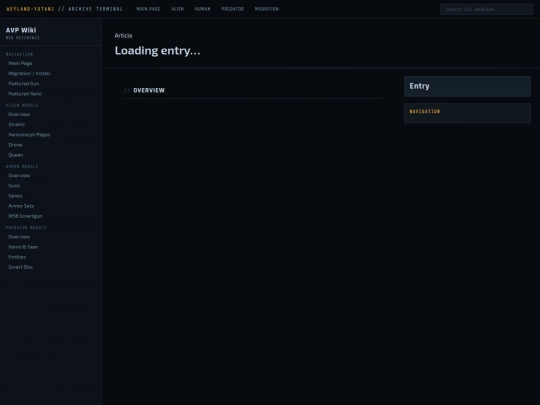
Task: Open Items & Gear sidebar link
Action: [x=23, y=247]
